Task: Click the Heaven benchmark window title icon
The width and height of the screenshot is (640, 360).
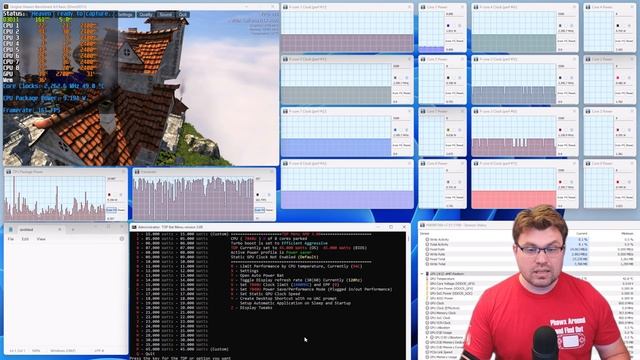Action: click(x=6, y=7)
